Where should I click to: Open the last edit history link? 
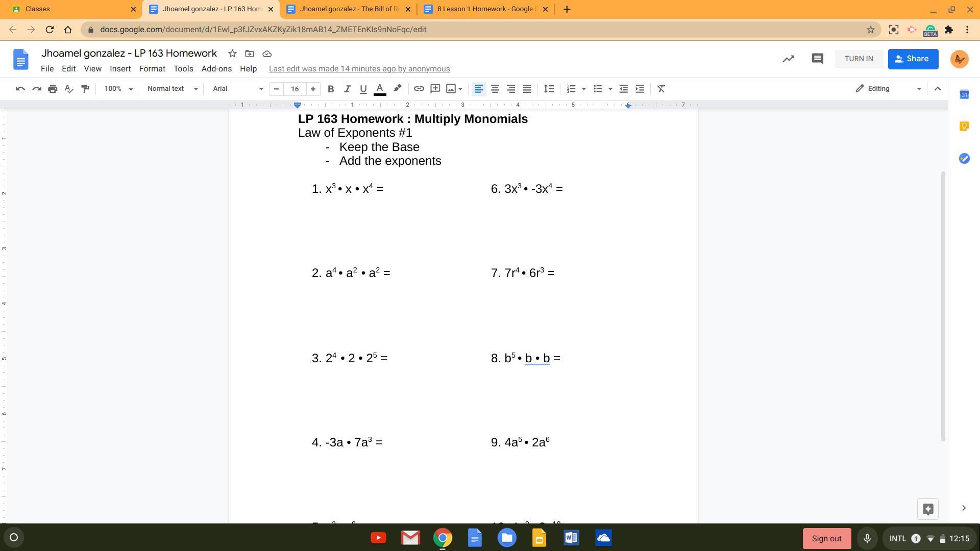[359, 69]
